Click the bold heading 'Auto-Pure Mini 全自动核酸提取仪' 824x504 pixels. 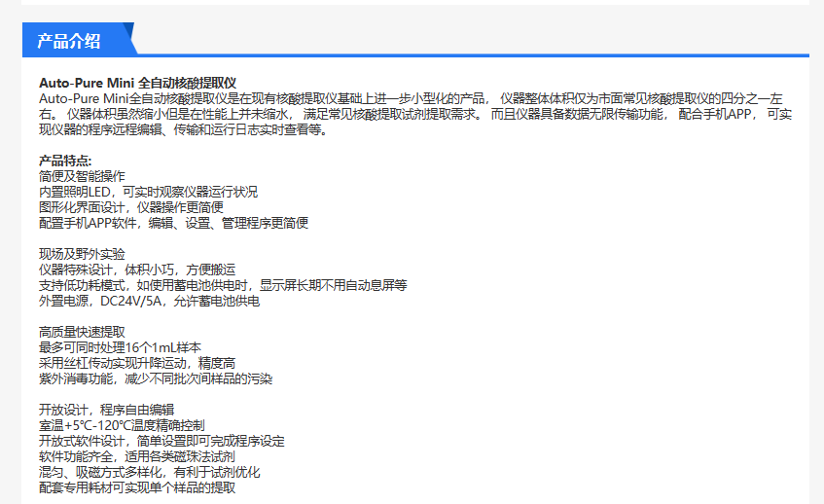(138, 83)
